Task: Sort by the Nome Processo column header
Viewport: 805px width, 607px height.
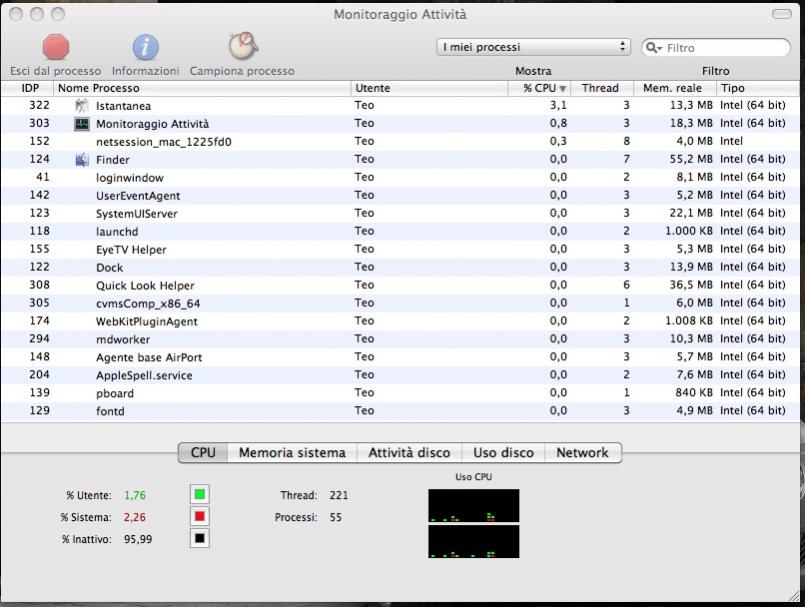Action: coord(202,88)
